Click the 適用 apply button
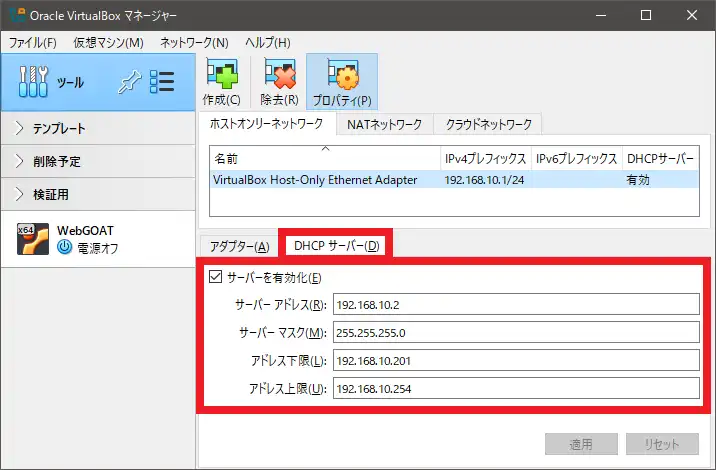 pos(581,444)
